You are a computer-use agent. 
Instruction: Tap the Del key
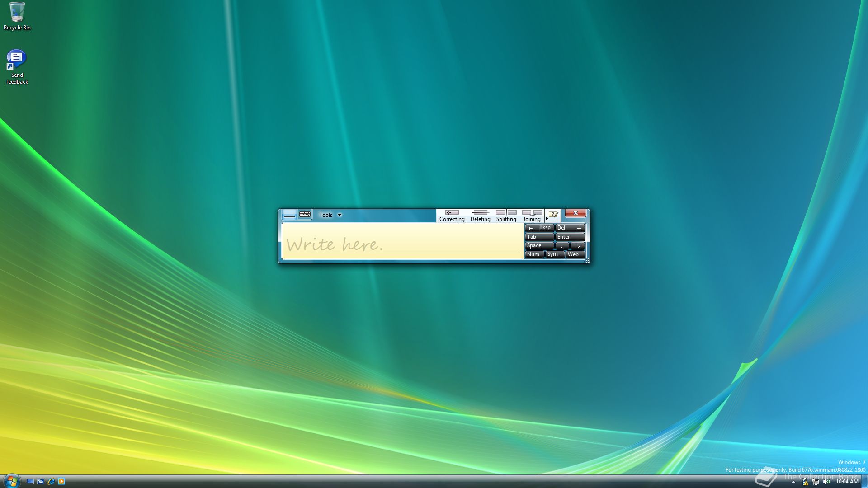click(x=570, y=228)
